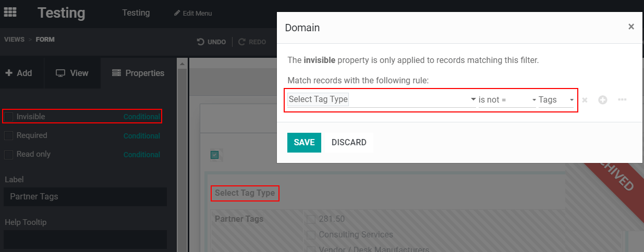
Task: Close the Domain dialog
Action: click(x=631, y=27)
